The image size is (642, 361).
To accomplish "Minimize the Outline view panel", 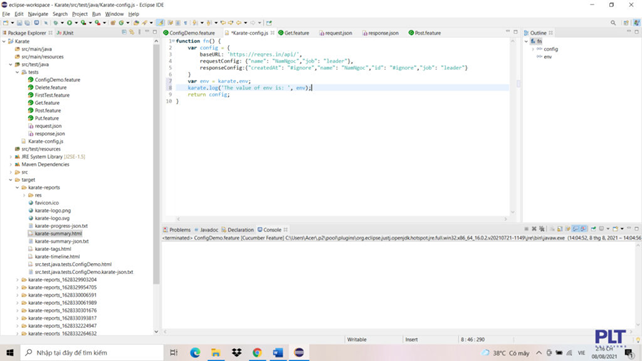I will [x=629, y=32].
